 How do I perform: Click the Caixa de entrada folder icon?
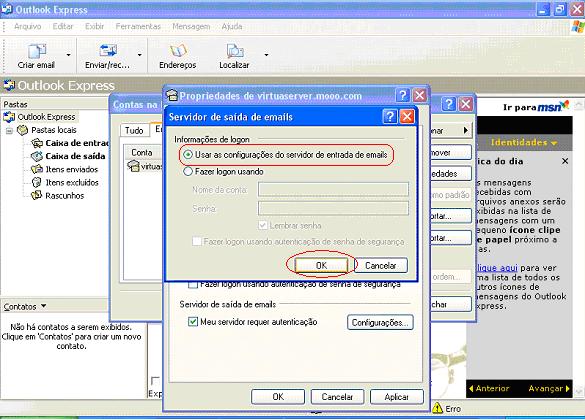(37, 143)
